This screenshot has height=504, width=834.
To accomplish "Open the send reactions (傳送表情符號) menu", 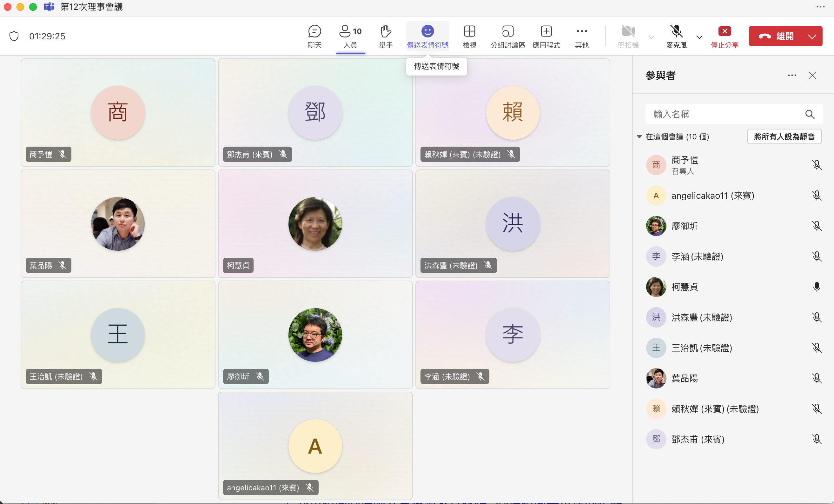I will coord(427,36).
